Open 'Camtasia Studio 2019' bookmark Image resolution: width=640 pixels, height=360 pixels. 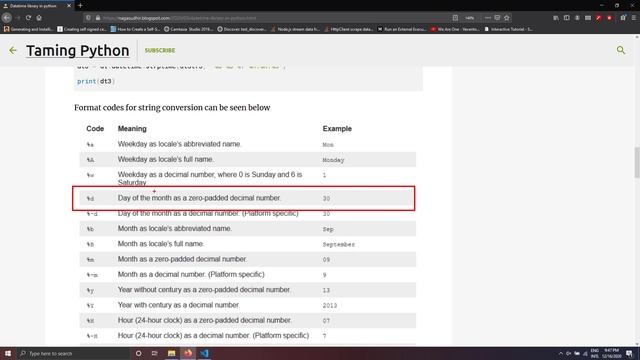pos(188,29)
